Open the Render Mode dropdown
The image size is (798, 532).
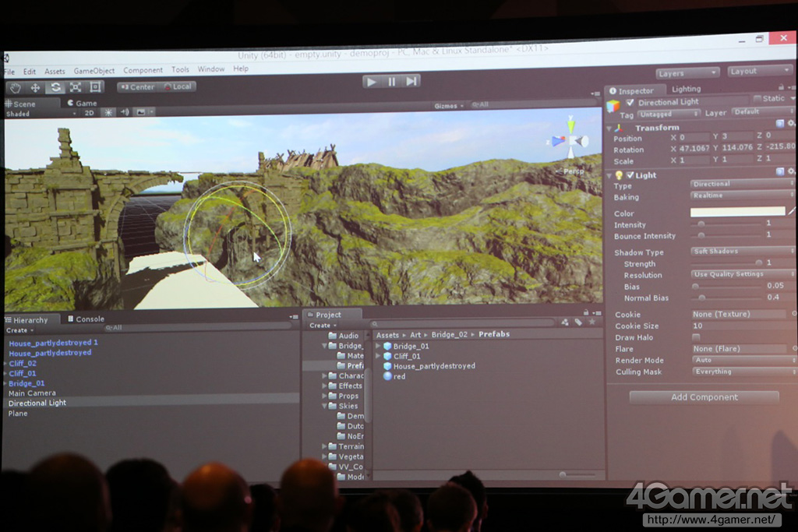tap(743, 360)
